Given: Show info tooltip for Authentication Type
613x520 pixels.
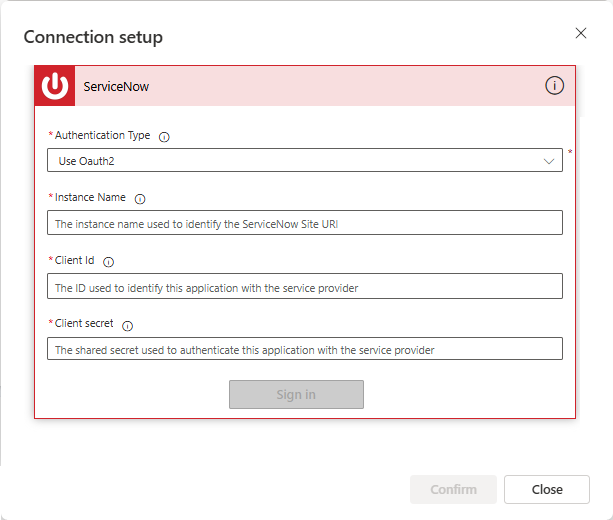Looking at the screenshot, I should [165, 136].
